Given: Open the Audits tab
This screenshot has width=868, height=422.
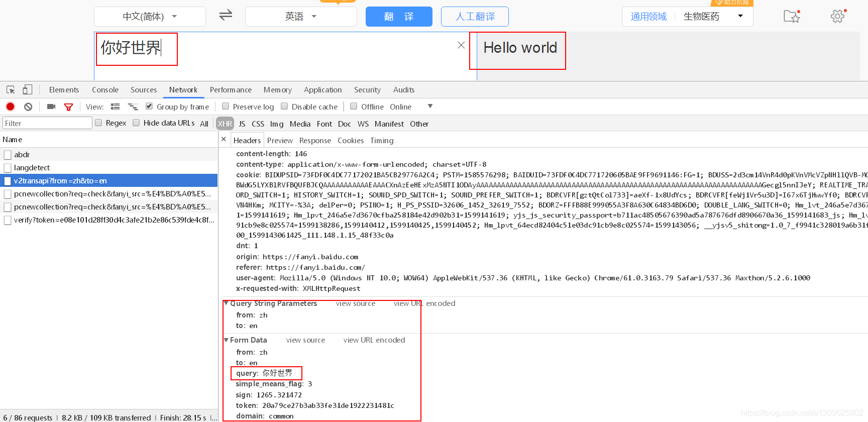Looking at the screenshot, I should pyautogui.click(x=404, y=90).
